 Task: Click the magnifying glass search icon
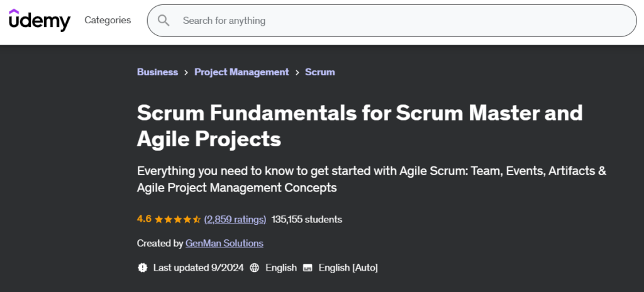tap(164, 21)
